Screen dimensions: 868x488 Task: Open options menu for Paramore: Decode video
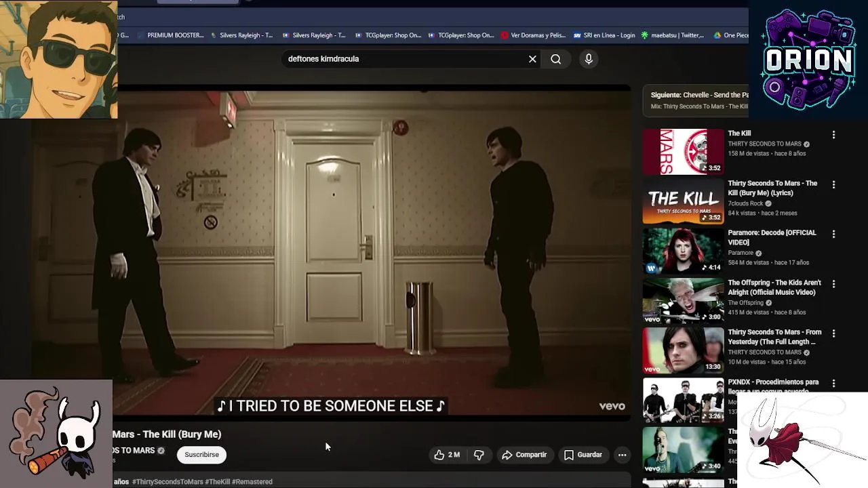point(833,234)
